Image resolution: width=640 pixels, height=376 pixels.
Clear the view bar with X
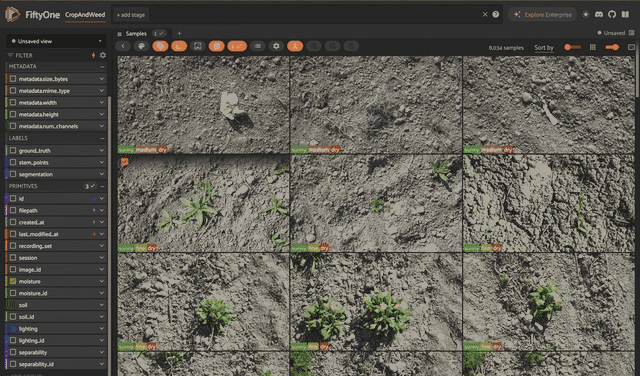tap(485, 14)
